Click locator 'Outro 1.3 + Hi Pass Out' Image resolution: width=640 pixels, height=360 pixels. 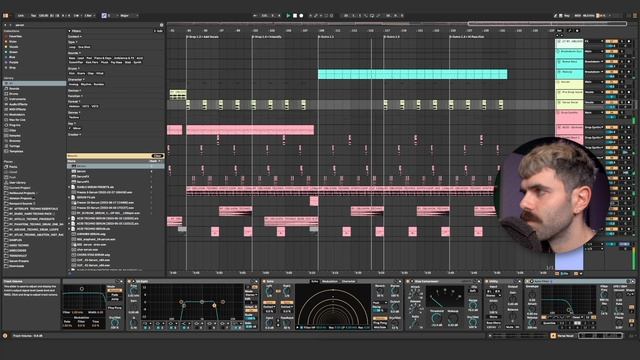click(467, 37)
